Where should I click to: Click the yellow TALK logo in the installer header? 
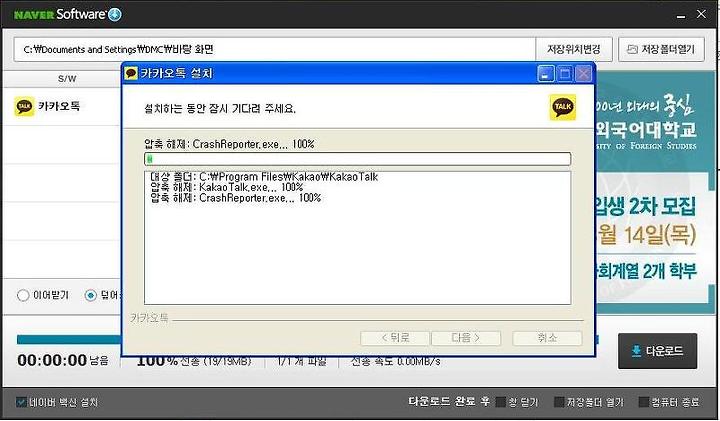click(562, 107)
